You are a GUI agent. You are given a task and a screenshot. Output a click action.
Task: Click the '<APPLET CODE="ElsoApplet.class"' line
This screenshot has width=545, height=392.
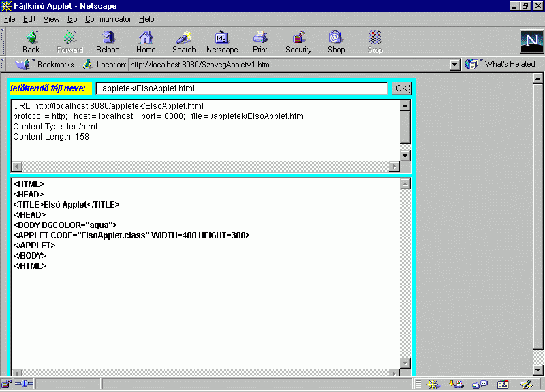click(131, 235)
